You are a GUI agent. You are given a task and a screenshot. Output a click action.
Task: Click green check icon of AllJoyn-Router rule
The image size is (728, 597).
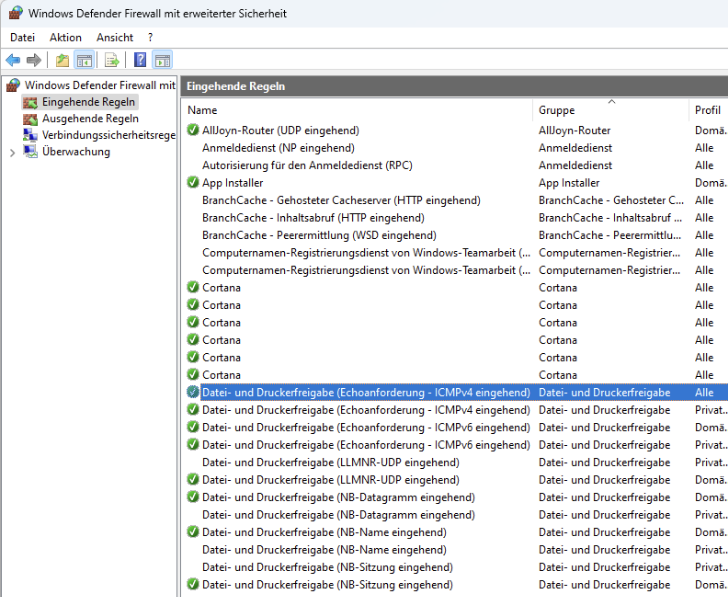click(x=193, y=130)
